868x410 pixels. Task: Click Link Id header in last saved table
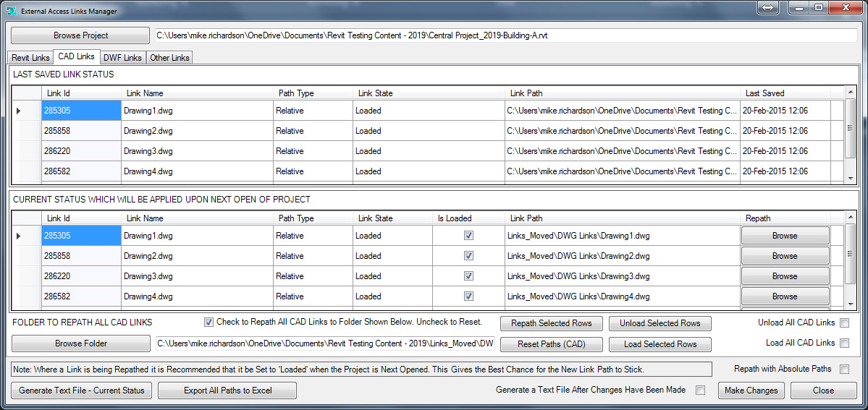(x=81, y=93)
